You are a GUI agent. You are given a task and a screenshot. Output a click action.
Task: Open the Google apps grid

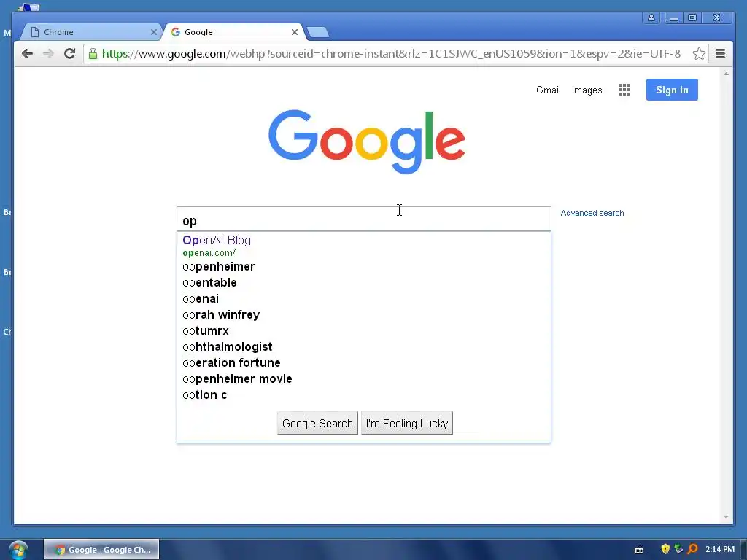pyautogui.click(x=624, y=90)
